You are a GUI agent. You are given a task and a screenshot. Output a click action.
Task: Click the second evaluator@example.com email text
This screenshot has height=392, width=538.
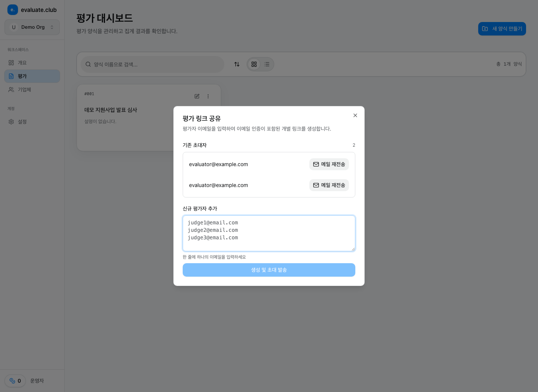tap(219, 185)
